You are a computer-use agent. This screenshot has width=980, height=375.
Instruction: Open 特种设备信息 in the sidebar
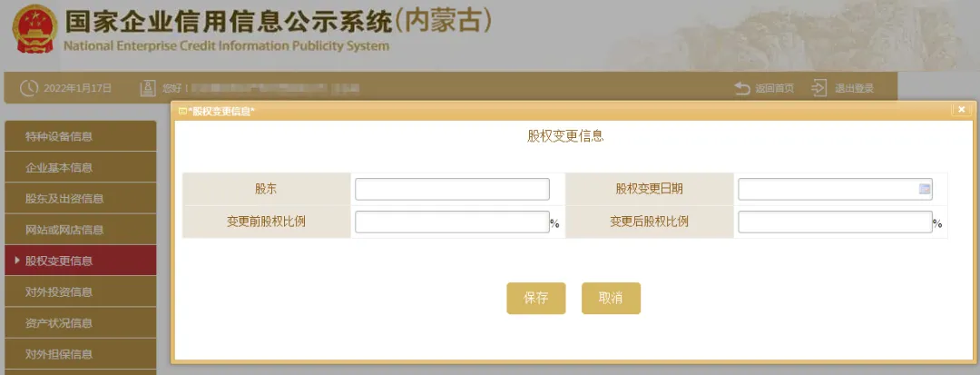pyautogui.click(x=59, y=137)
